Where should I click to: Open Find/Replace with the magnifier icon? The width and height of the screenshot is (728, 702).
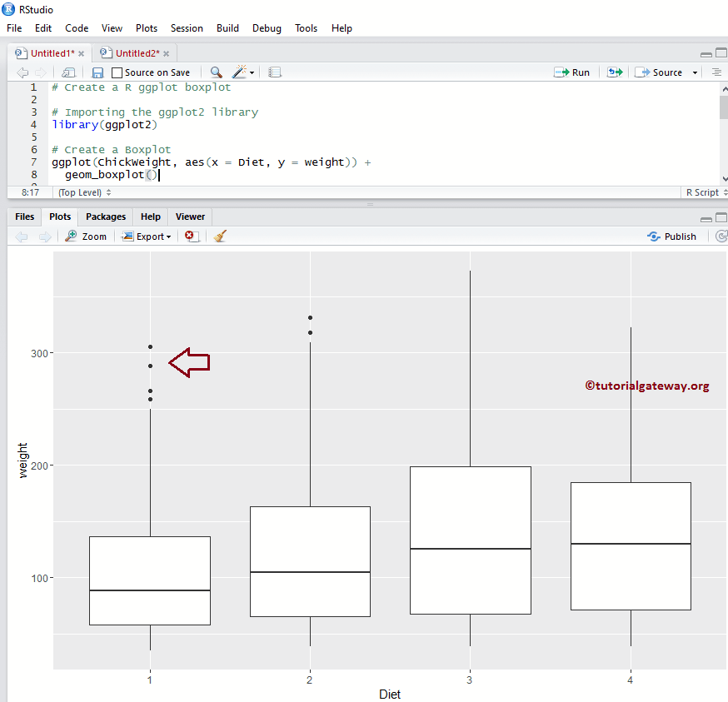click(215, 72)
